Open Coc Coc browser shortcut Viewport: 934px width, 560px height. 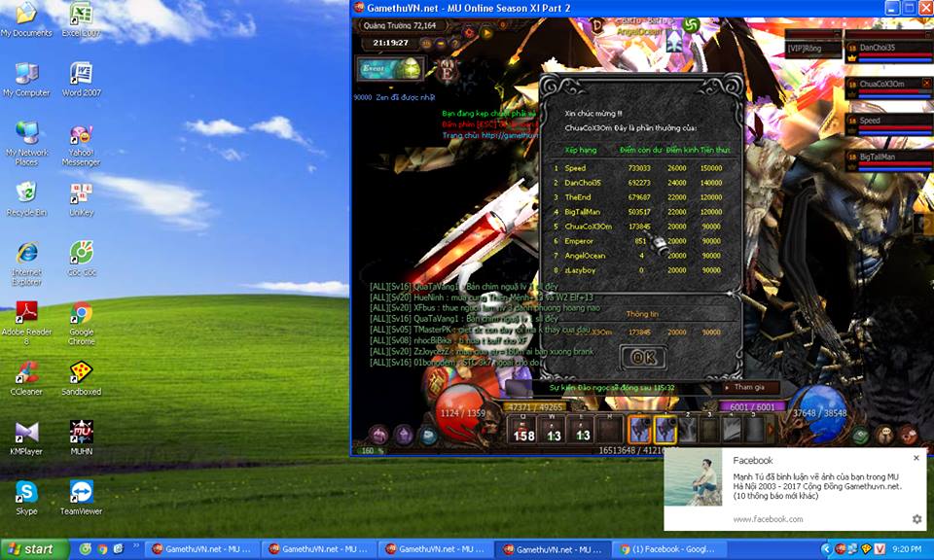point(82,255)
